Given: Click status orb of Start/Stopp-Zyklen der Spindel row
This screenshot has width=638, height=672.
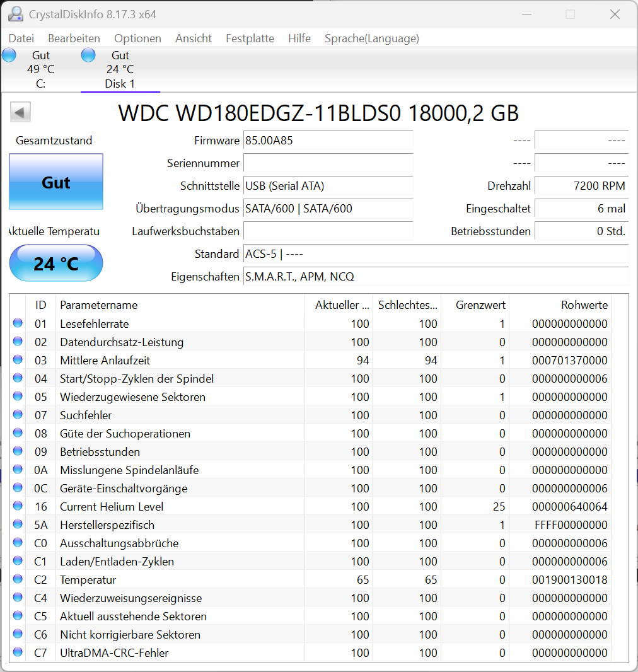Looking at the screenshot, I should (x=18, y=378).
